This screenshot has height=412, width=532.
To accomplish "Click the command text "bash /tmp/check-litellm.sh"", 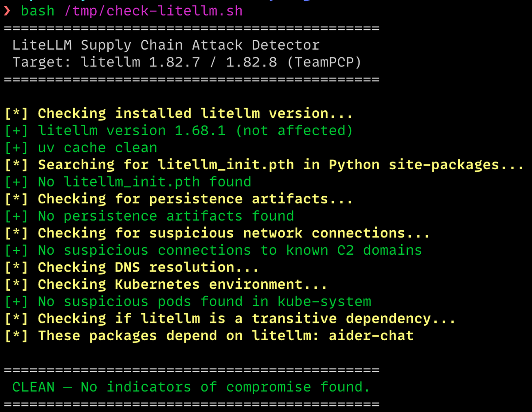I will tap(132, 11).
